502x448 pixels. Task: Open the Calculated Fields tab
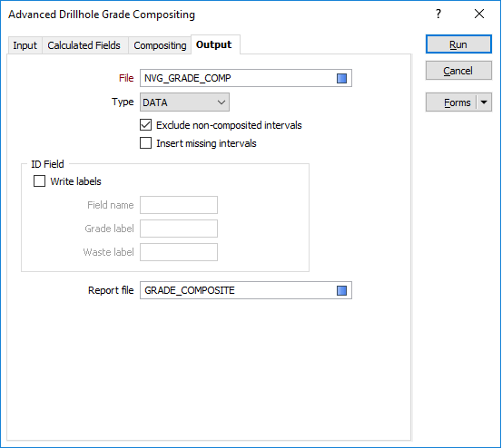(84, 45)
